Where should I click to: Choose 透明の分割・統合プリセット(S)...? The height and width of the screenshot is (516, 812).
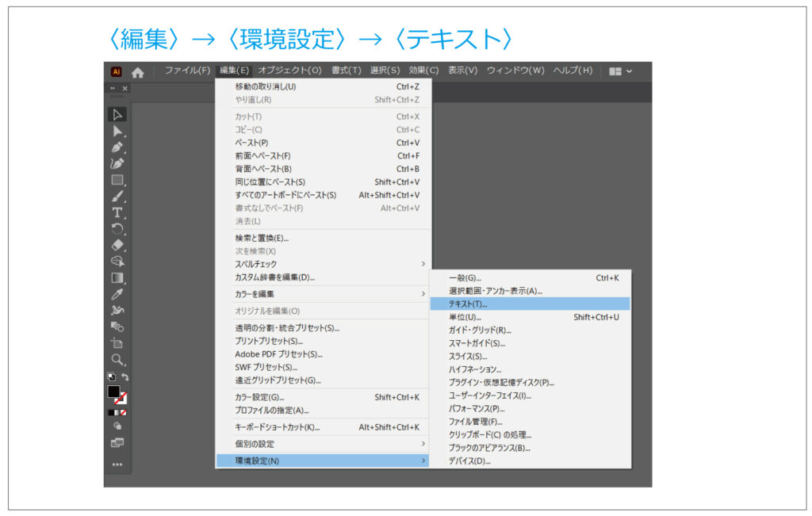point(323,328)
